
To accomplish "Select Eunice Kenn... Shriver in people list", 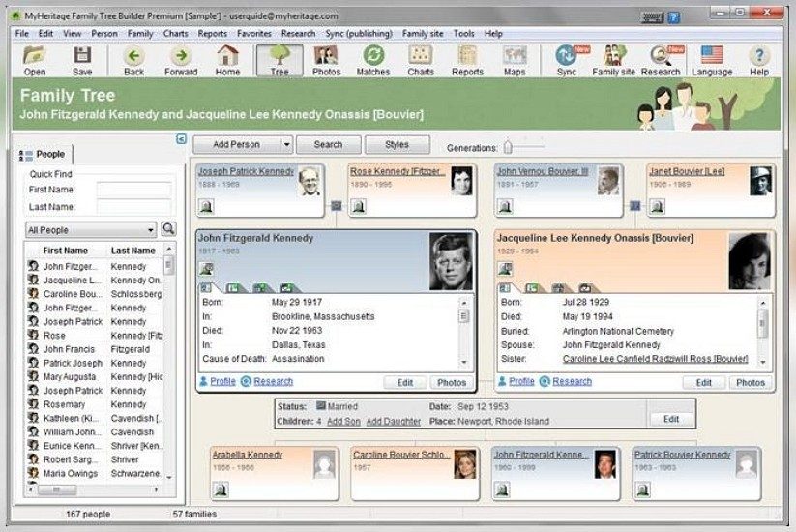I will [x=96, y=446].
